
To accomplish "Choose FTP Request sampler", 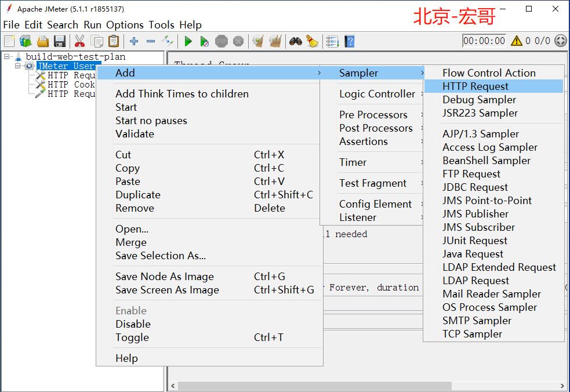I will pos(493,174).
